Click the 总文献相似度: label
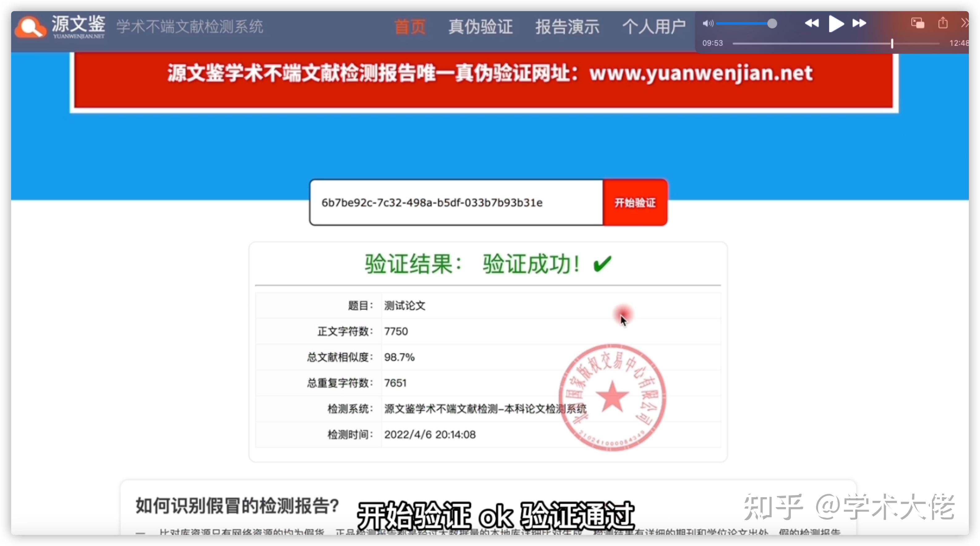980x546 pixels. click(340, 357)
